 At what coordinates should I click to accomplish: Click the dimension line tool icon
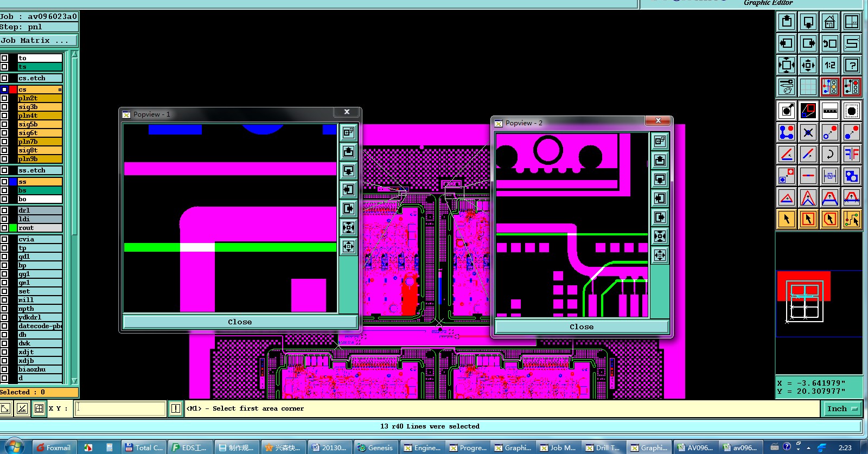coord(830,176)
